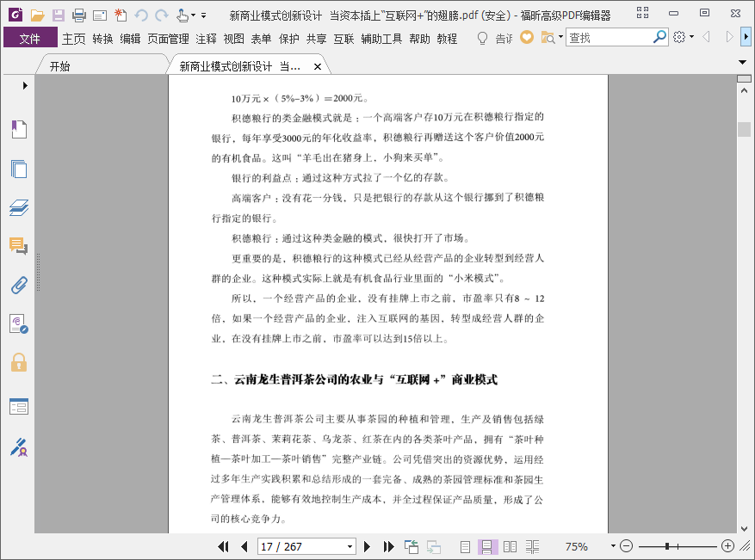Click the Print icon in quick toolbar
The height and width of the screenshot is (560, 755).
[78, 15]
